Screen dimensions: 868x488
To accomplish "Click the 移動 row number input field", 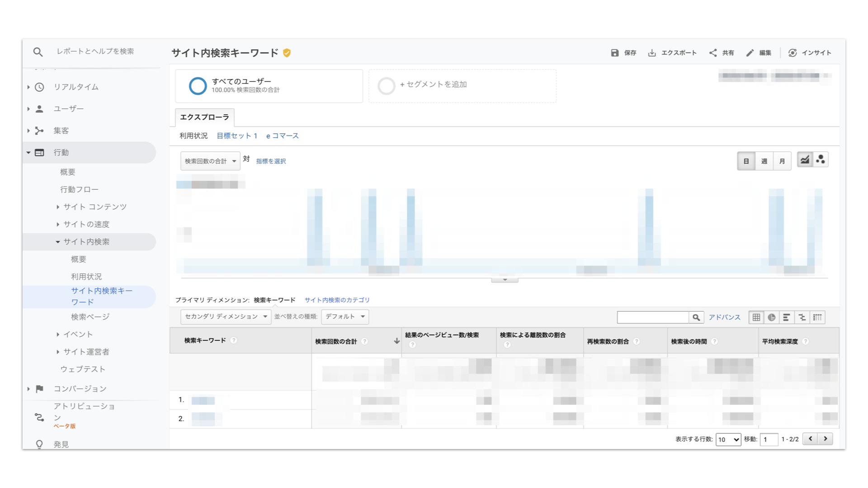I will 769,439.
